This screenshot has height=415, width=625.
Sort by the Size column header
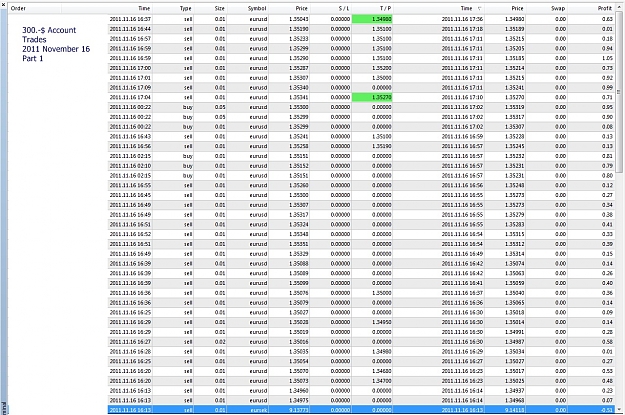(x=220, y=8)
